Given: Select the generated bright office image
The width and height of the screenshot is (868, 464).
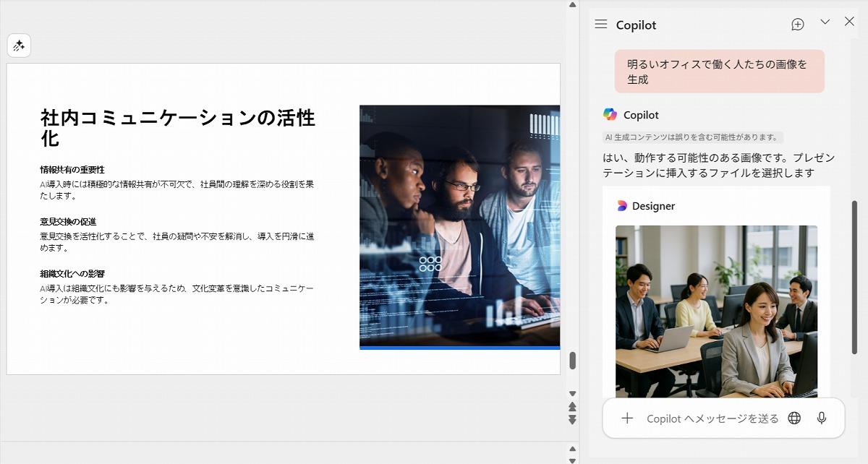Looking at the screenshot, I should [x=716, y=312].
